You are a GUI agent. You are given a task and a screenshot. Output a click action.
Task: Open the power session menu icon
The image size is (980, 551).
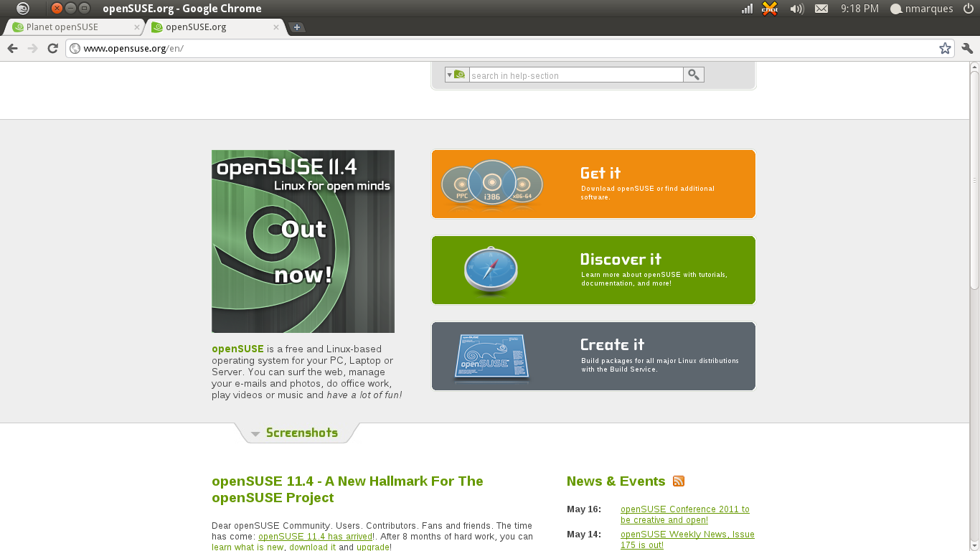[969, 9]
